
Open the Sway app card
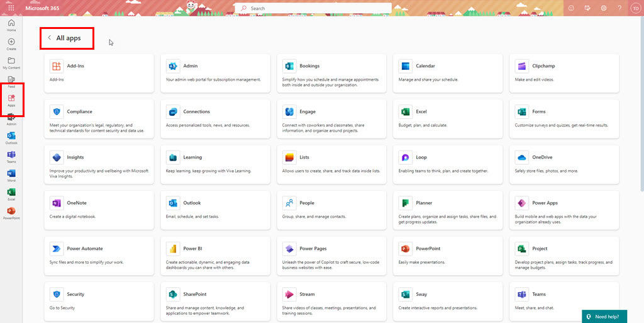tap(448, 301)
